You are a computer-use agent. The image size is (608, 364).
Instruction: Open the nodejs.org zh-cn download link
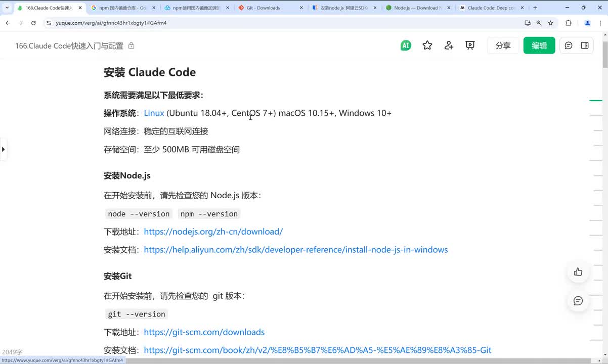pos(213,232)
